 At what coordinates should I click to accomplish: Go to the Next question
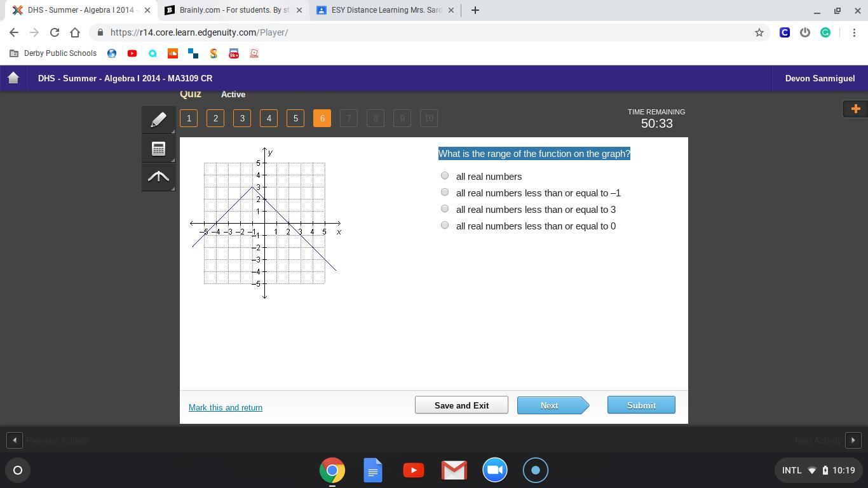coord(553,405)
